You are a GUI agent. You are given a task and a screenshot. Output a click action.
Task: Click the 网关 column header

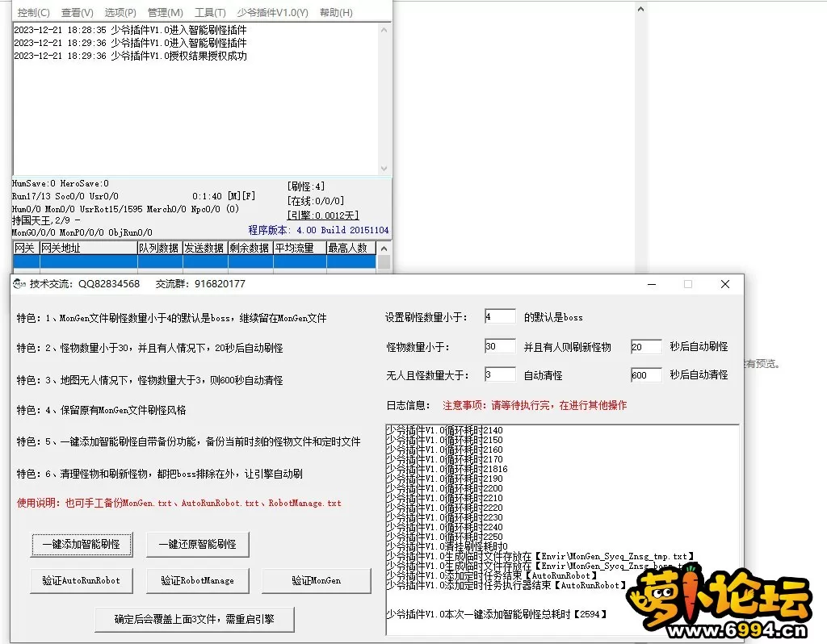click(x=27, y=248)
